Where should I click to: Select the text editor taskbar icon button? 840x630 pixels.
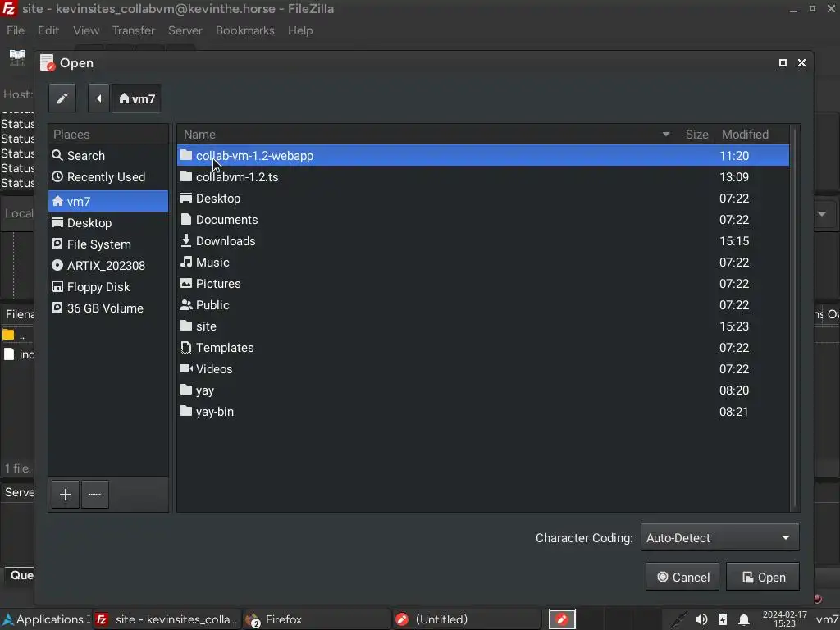[562, 619]
